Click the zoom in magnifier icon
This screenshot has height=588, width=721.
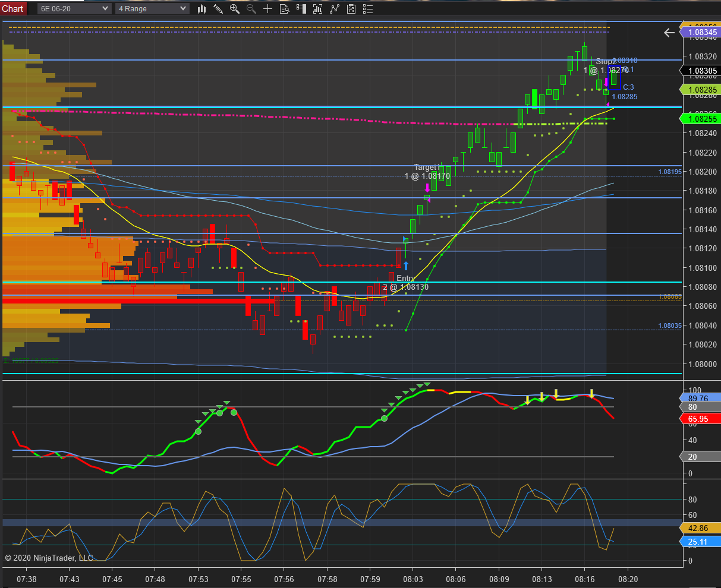click(x=235, y=8)
